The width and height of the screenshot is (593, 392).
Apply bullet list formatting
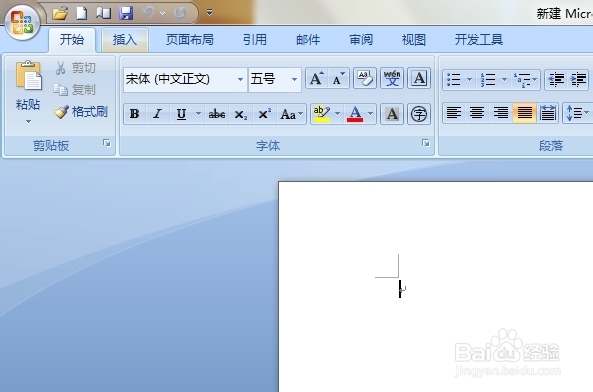coord(454,80)
